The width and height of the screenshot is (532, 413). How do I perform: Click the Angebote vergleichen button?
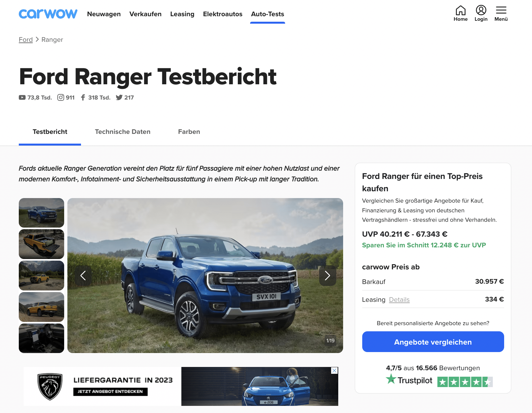[433, 342]
